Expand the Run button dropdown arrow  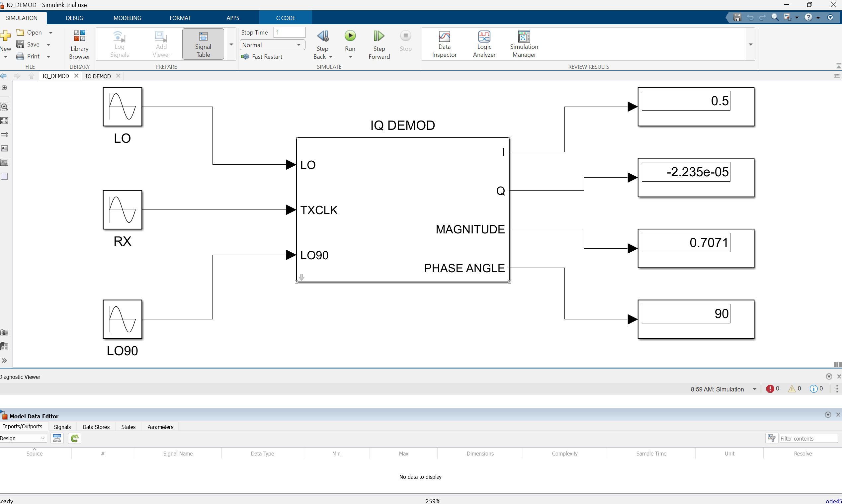click(x=350, y=57)
